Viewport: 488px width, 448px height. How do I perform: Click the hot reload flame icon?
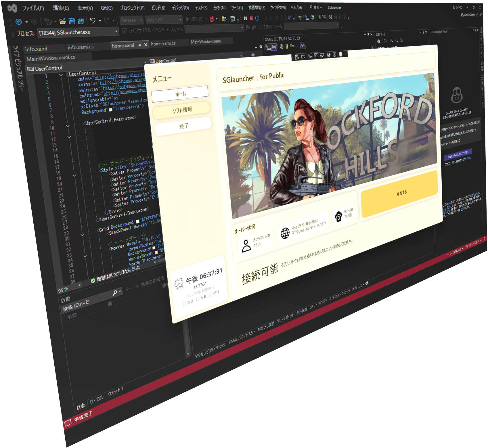click(212, 19)
